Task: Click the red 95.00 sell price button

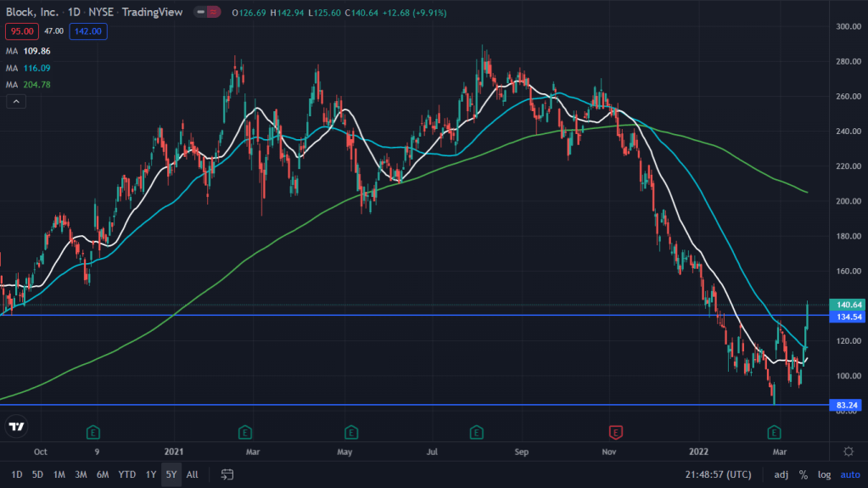Action: 20,31
